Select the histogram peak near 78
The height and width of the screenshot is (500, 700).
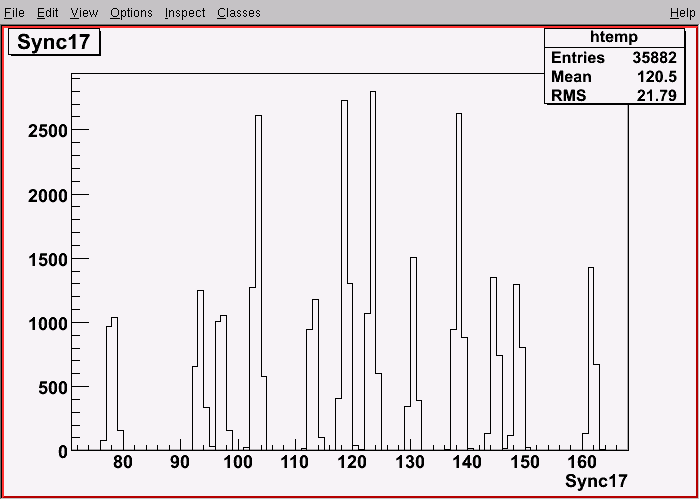point(114,383)
